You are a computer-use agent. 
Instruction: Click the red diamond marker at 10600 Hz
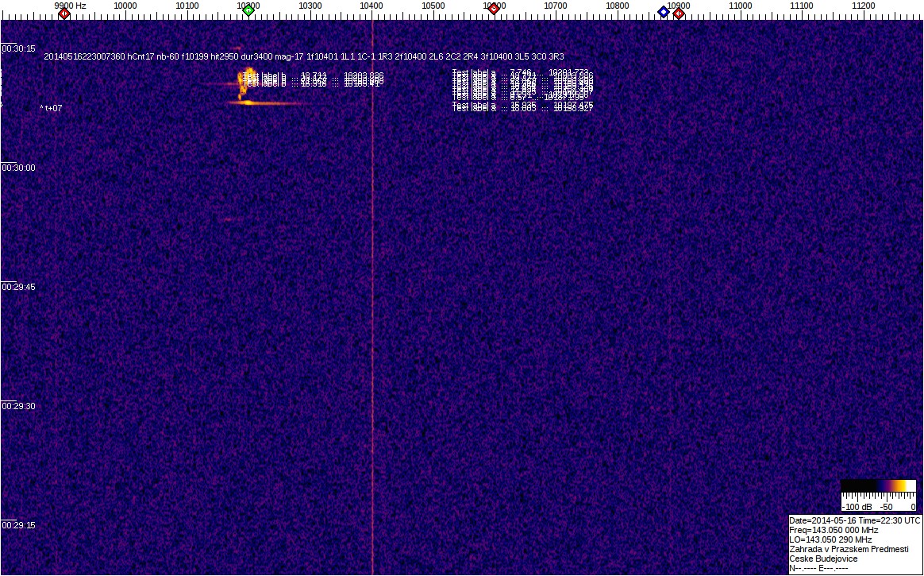click(493, 9)
